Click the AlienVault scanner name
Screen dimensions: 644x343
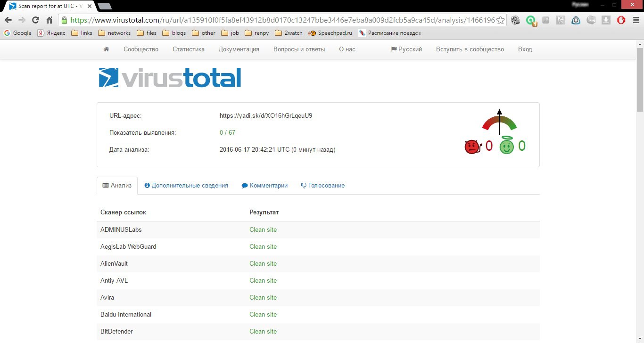(114, 263)
